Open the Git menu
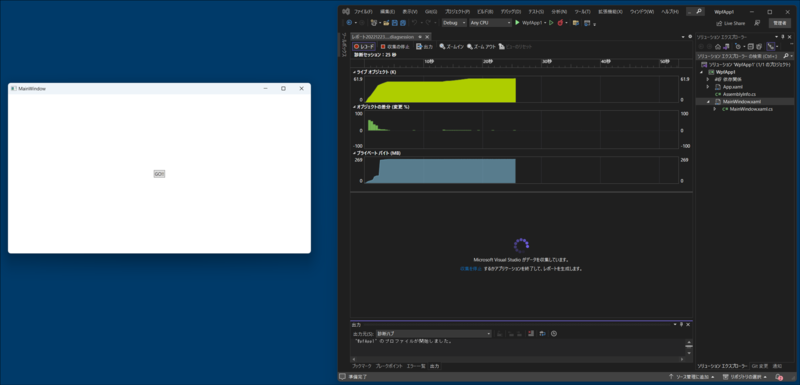Screen dimensions: 800x385 click(x=431, y=11)
